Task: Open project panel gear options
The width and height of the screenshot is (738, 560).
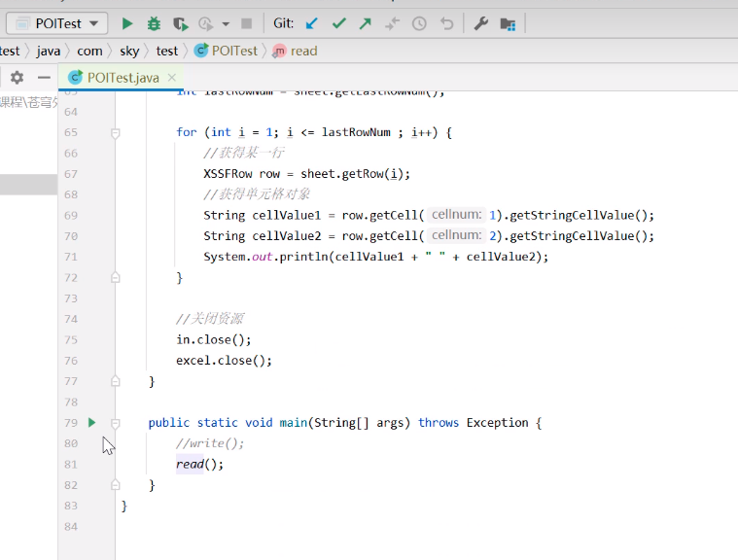Action: coord(17,77)
